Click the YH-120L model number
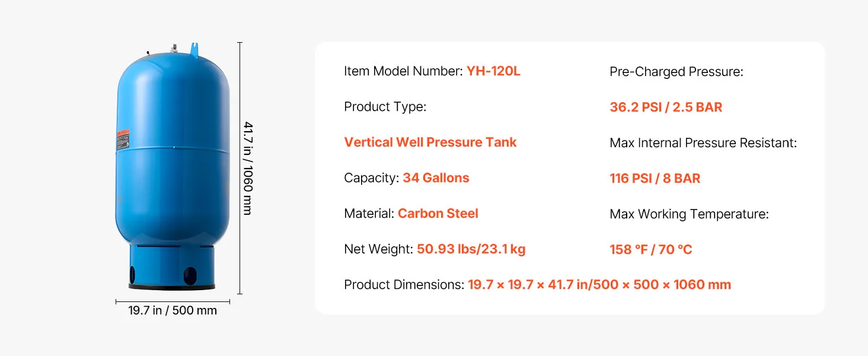 (x=493, y=71)
